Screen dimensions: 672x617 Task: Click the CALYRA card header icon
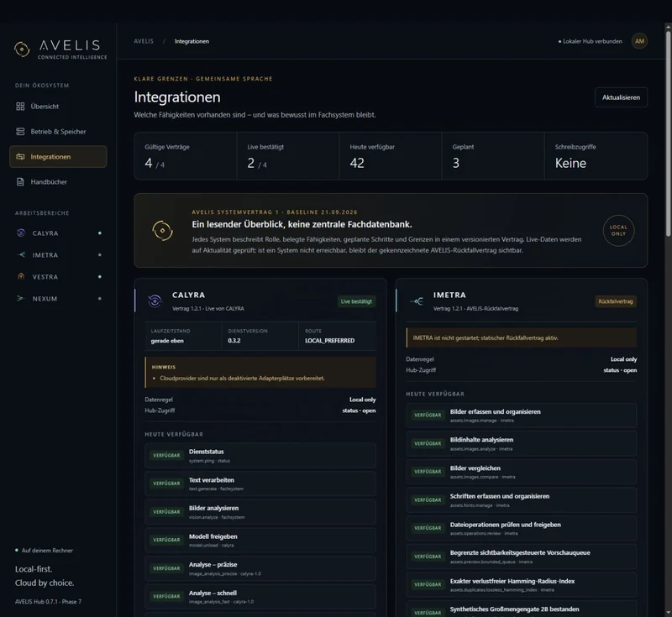click(x=155, y=301)
